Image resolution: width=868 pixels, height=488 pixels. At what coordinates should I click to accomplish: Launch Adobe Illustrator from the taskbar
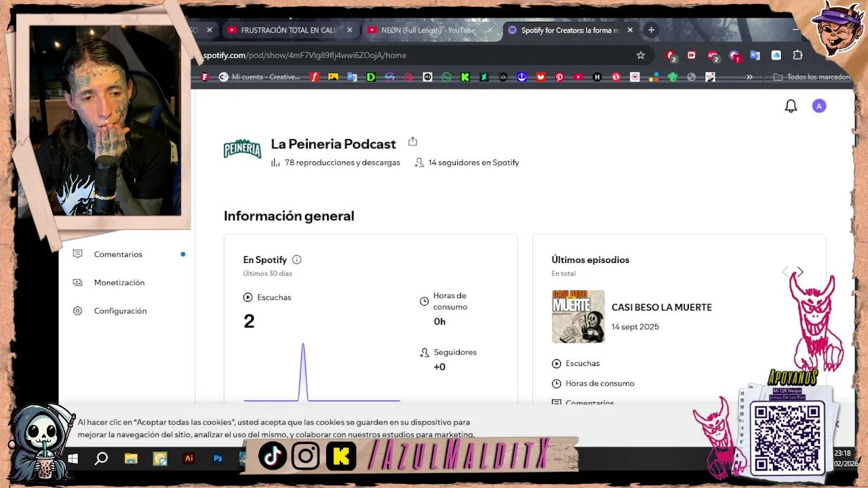pyautogui.click(x=189, y=459)
